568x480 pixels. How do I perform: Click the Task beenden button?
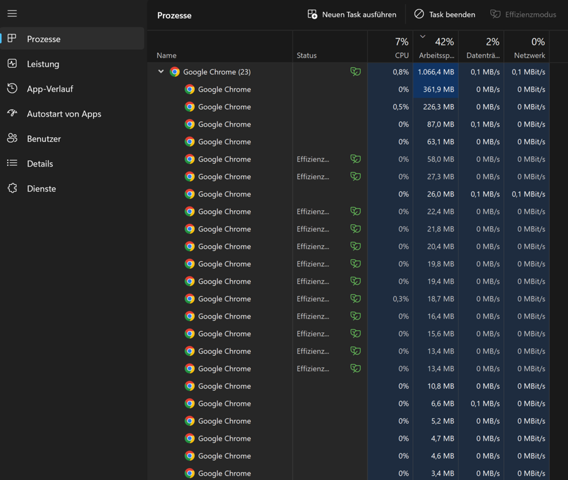click(445, 14)
